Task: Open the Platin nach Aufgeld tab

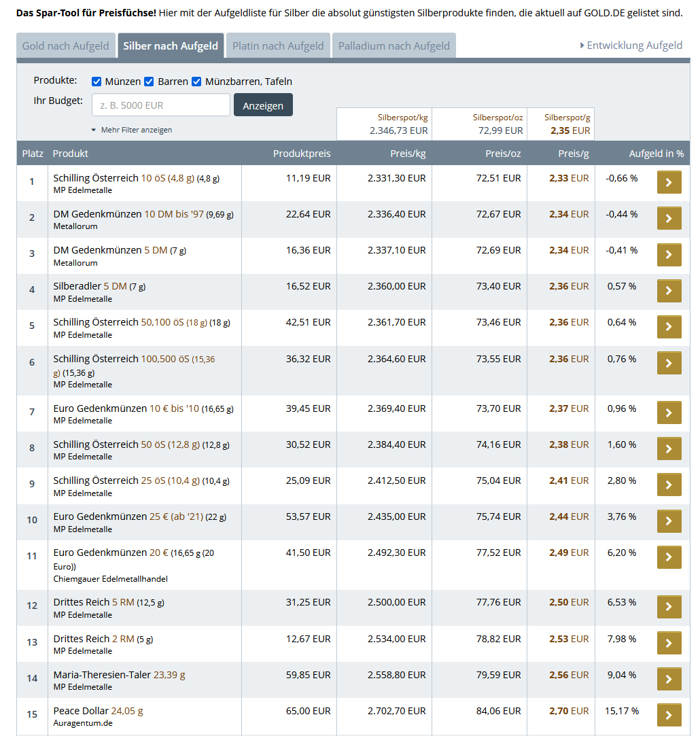Action: 278,46
